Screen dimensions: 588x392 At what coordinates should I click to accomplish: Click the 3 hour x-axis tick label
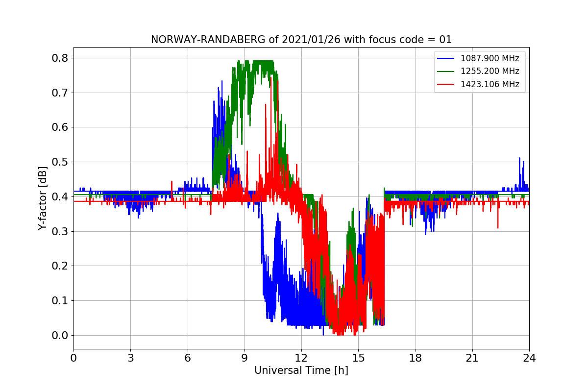(130, 358)
